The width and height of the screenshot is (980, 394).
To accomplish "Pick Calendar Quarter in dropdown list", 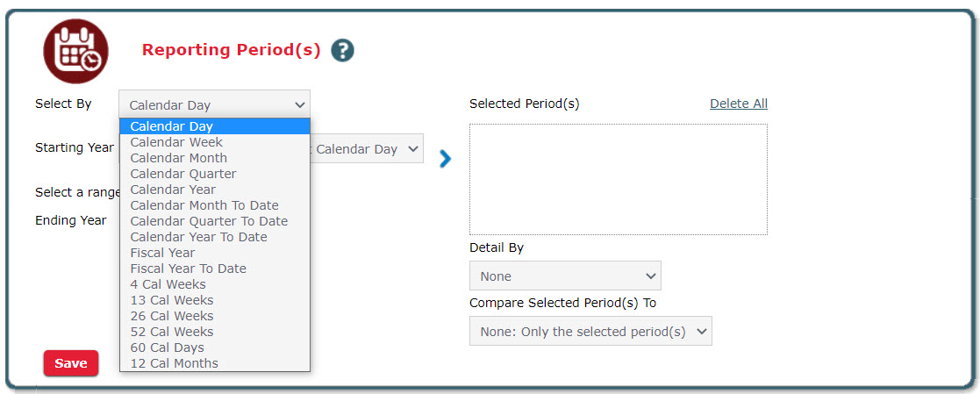I will coord(182,174).
